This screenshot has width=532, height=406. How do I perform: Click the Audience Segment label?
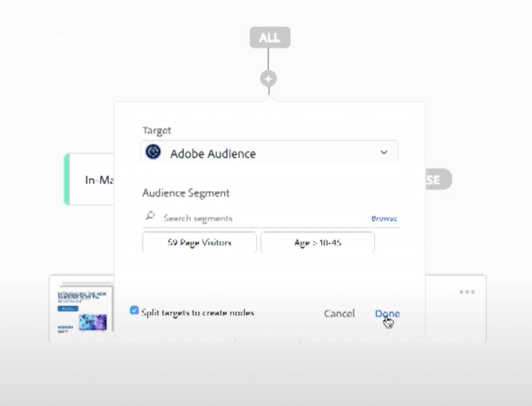click(x=186, y=193)
